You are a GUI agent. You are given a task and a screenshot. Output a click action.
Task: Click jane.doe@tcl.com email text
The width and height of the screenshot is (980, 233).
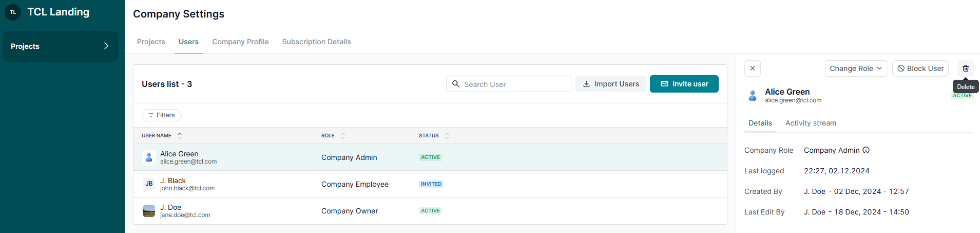coord(185,215)
